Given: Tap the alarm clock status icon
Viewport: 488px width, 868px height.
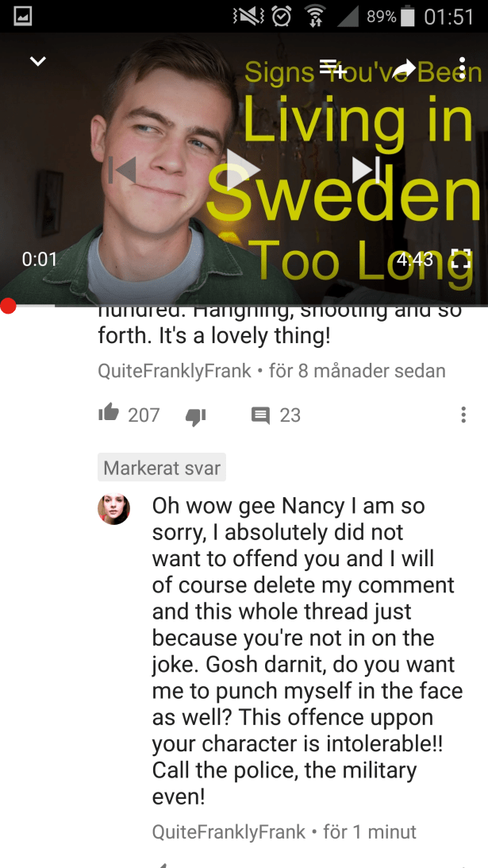Looking at the screenshot, I should pos(281,17).
